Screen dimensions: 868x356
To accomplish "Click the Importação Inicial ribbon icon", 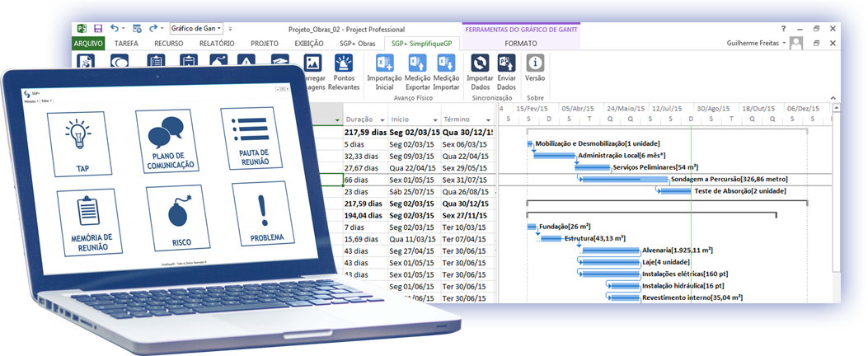I will click(x=385, y=63).
